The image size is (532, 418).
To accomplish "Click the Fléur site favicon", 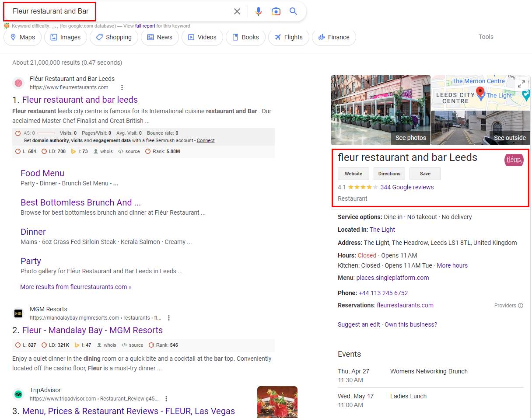I will [x=18, y=83].
